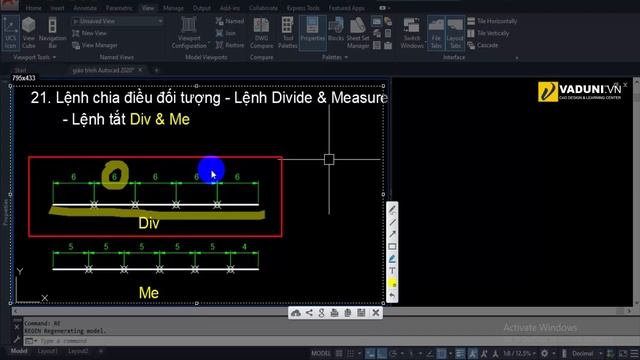Select the Lightshot line tool
Screen dimensions: 640x360
[x=392, y=222]
